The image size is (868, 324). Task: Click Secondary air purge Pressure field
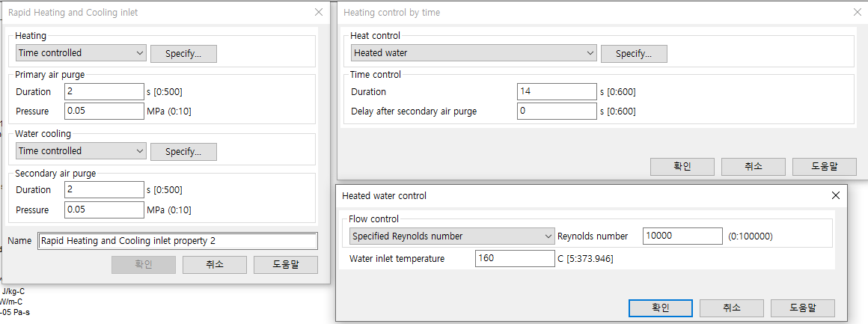[x=104, y=210]
